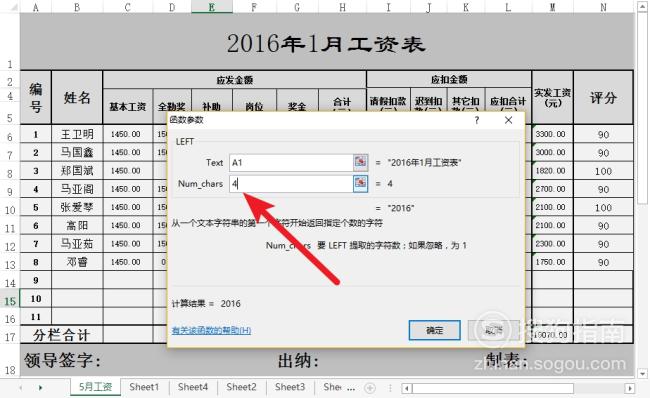This screenshot has height=398, width=650.
Task: Click the Text input field containing A1
Action: [x=291, y=163]
